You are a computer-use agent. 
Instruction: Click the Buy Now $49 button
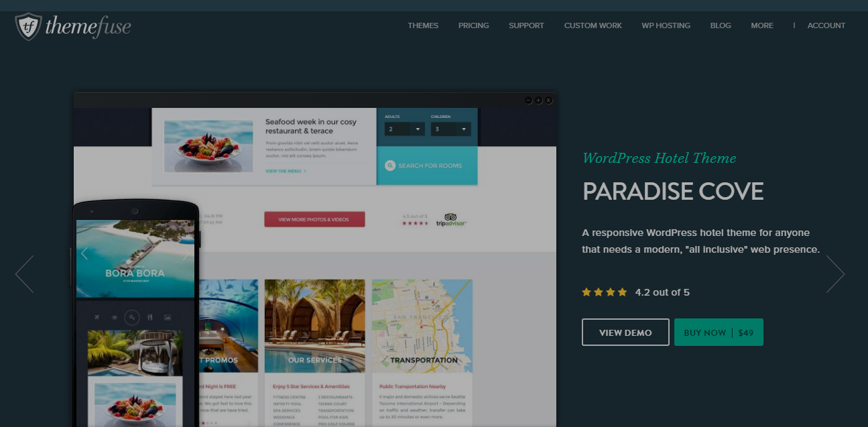719,332
